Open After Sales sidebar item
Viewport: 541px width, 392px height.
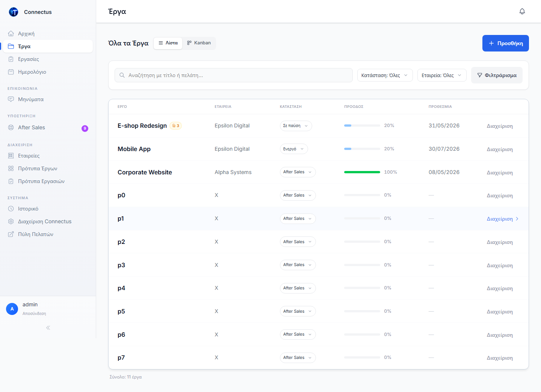coord(48,127)
